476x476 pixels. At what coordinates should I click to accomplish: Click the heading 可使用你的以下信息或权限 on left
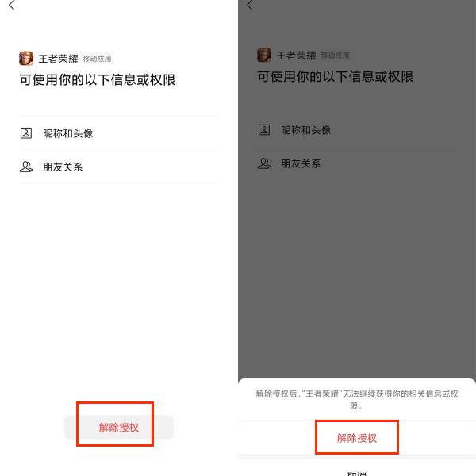98,80
